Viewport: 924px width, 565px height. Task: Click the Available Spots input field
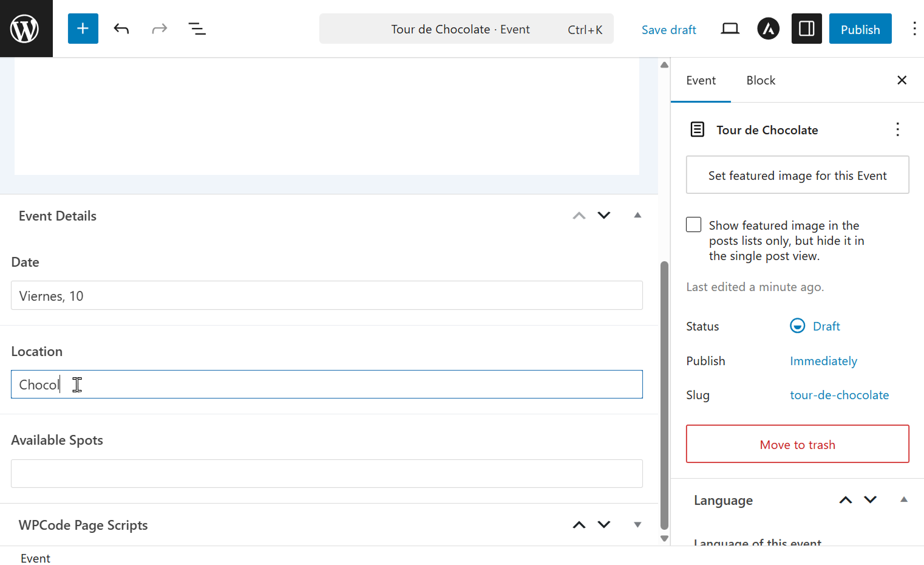tap(327, 473)
